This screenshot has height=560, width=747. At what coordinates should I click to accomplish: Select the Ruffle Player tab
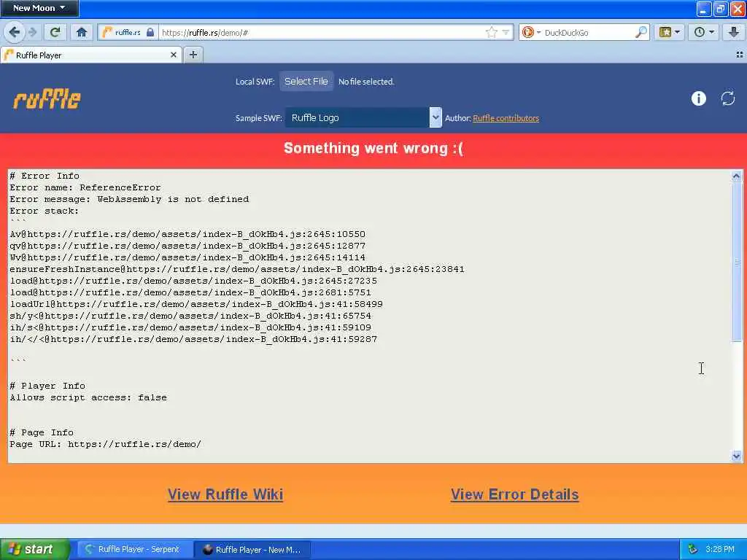(90, 55)
